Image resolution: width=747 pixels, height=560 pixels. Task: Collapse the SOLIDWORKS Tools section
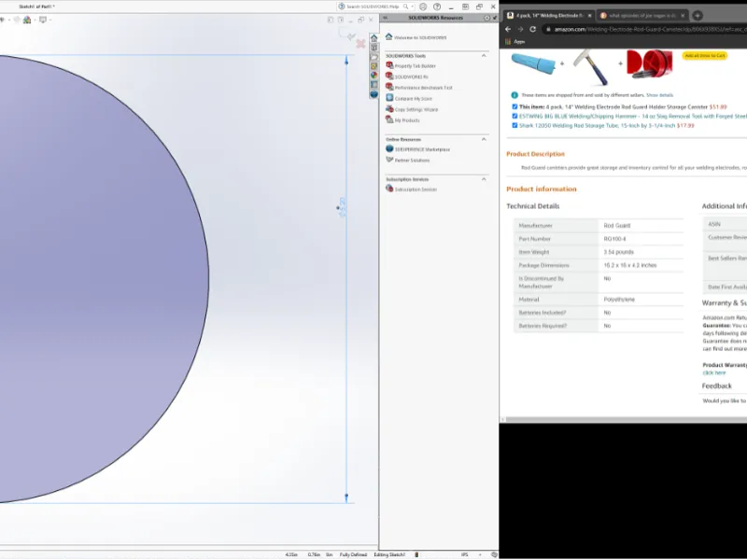click(x=484, y=56)
